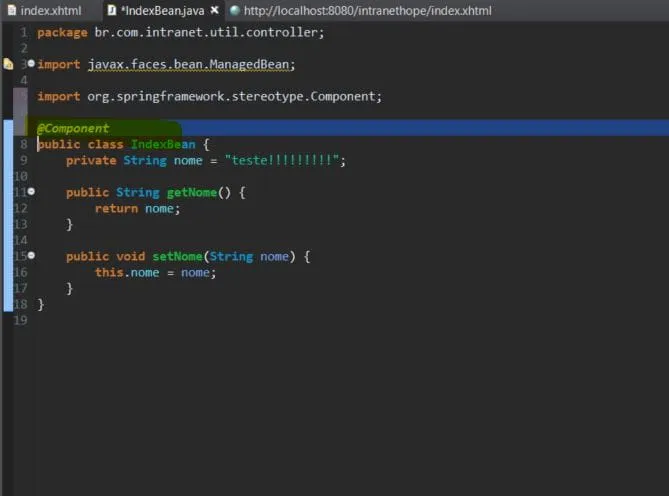The width and height of the screenshot is (669, 496).
Task: Click the org.springframework.stereotype.Component import
Action: 234,96
